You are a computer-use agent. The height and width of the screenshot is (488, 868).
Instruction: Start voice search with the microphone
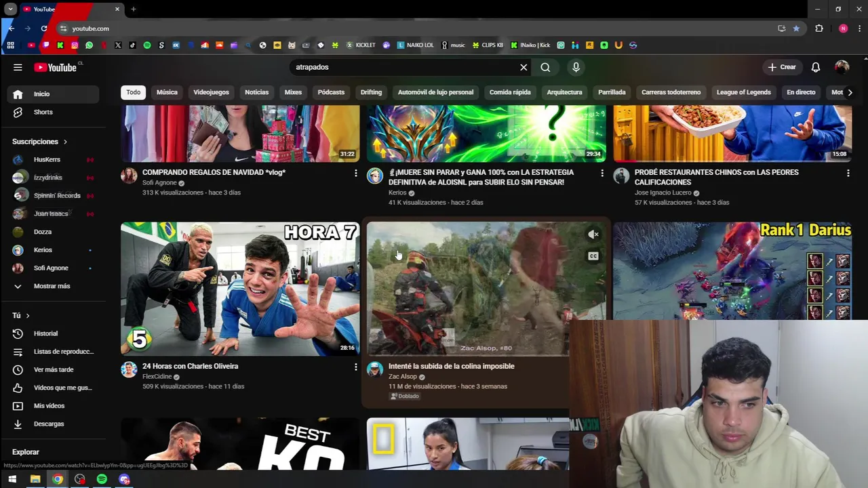[576, 67]
